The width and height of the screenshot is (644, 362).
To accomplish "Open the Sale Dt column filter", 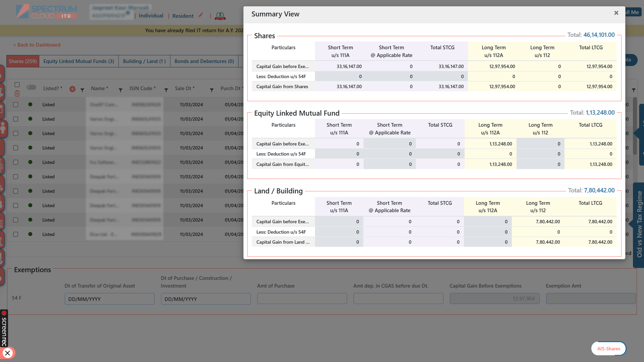I will pyautogui.click(x=212, y=90).
